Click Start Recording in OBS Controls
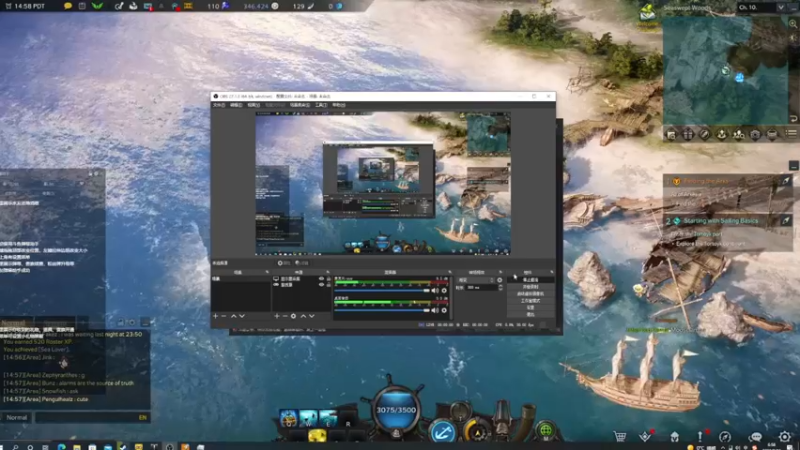Screen dimensions: 800x450 coord(531,287)
